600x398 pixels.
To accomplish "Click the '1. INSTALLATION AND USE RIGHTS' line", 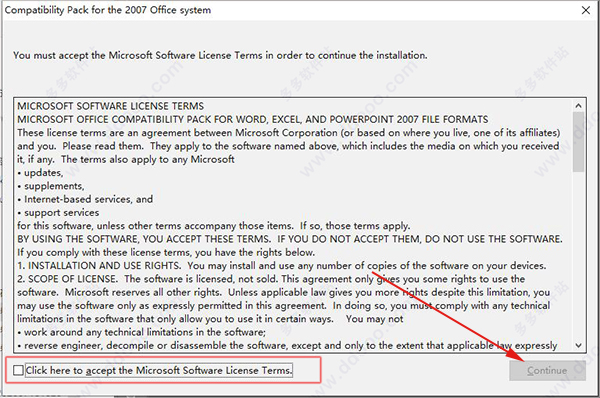I will coord(282,266).
